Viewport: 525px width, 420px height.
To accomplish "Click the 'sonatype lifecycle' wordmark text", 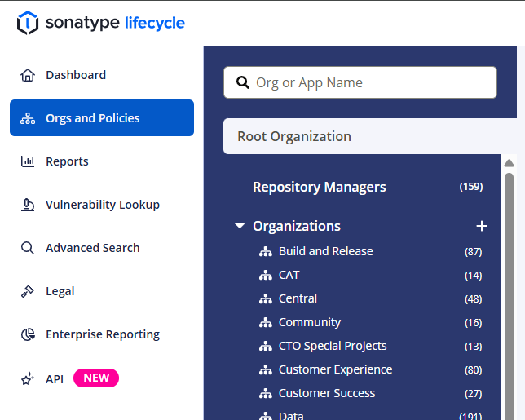I will 115,23.
